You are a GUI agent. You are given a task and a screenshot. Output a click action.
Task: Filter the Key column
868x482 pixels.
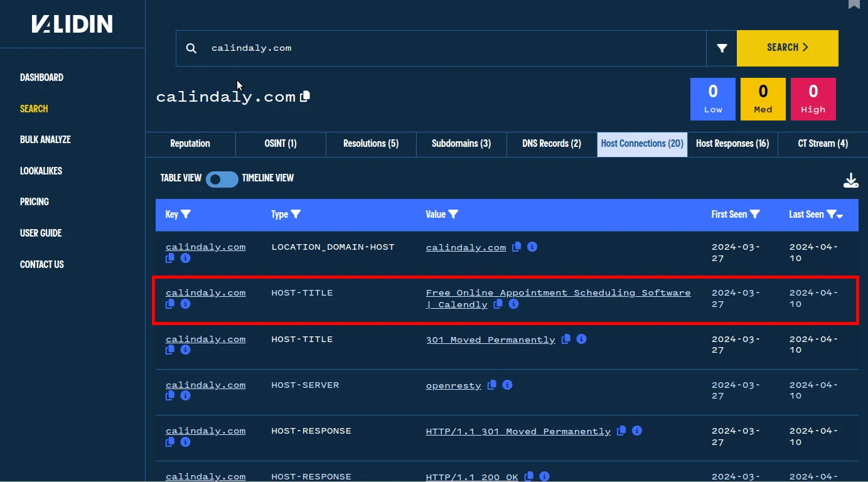[186, 215]
